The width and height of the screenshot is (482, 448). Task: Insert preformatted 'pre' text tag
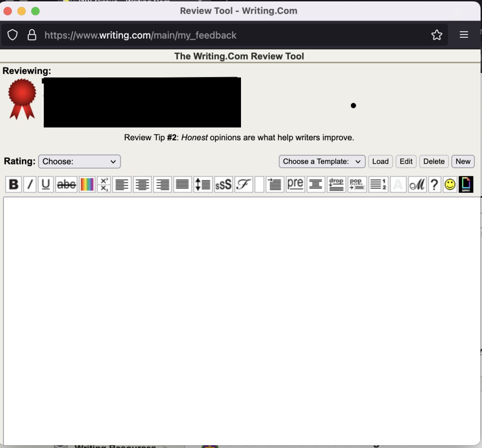click(295, 184)
